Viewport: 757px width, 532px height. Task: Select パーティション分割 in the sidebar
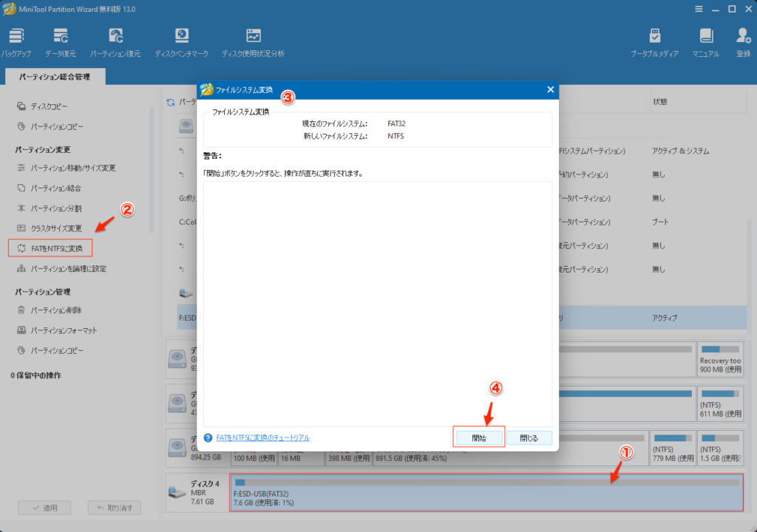pyautogui.click(x=56, y=208)
